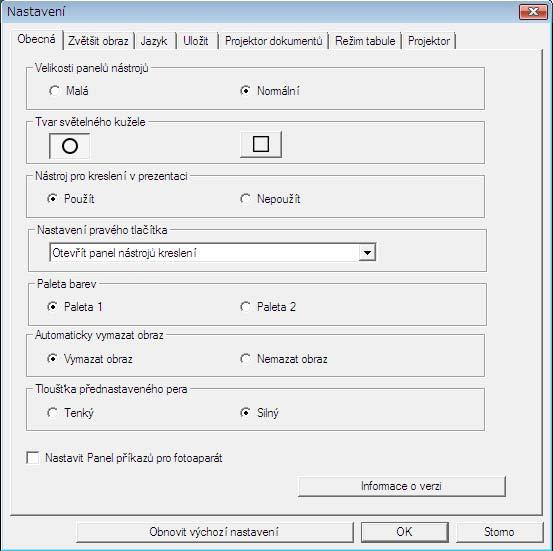Switch to the Zvětšit obraz tab

point(98,41)
